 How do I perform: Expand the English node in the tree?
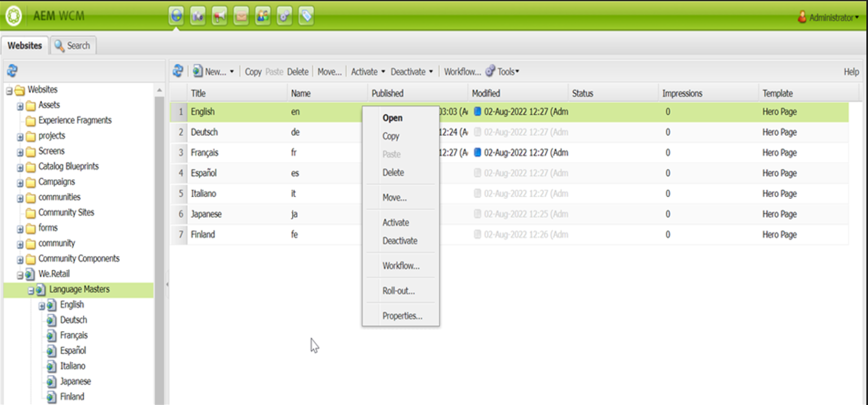(41, 304)
